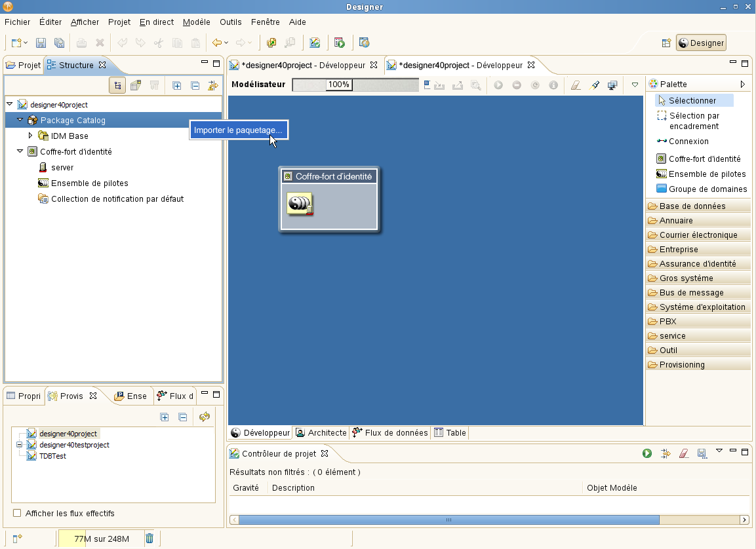Collapse the Package Catalog tree node

20,120
